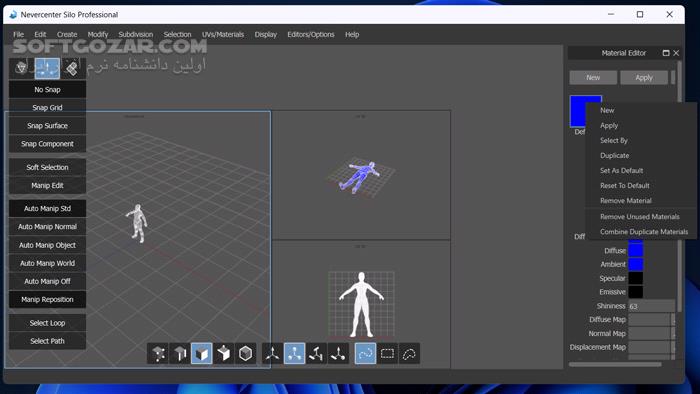The image size is (700, 394).
Task: Toggle Soft Selection
Action: pos(47,167)
